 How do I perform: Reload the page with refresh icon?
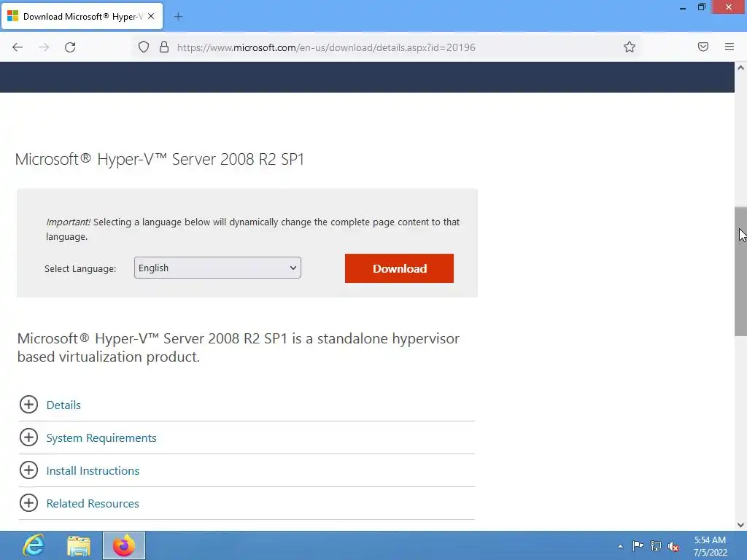pyautogui.click(x=70, y=47)
